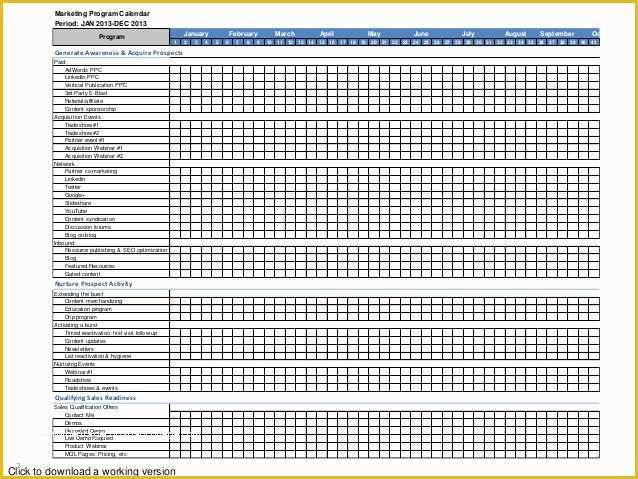Select the Nurturing Events category label
638x479 pixels.
(x=74, y=364)
